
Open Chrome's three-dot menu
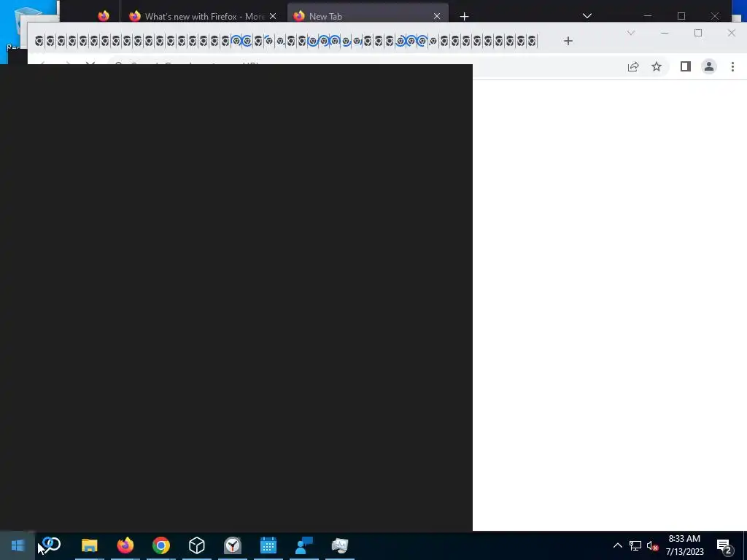732,66
